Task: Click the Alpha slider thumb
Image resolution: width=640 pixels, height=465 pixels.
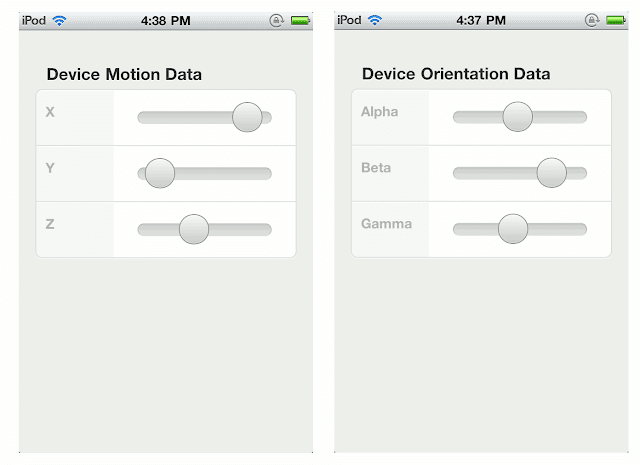Action: point(518,118)
